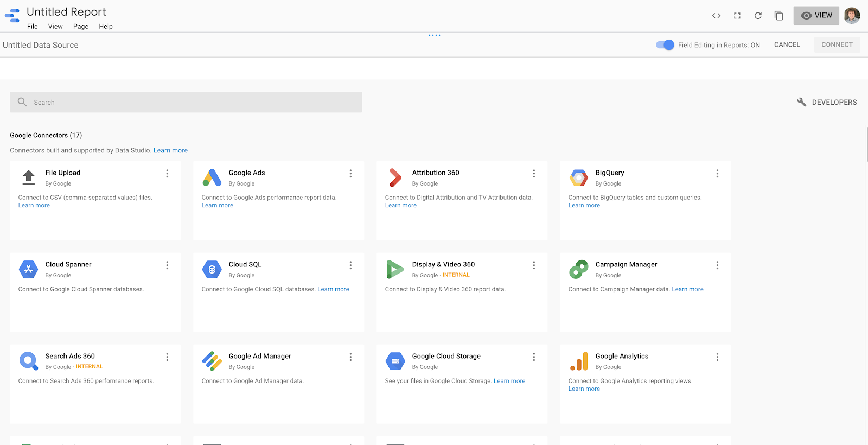868x445 pixels.
Task: Open Google Ads card three-dot menu
Action: [x=350, y=174]
